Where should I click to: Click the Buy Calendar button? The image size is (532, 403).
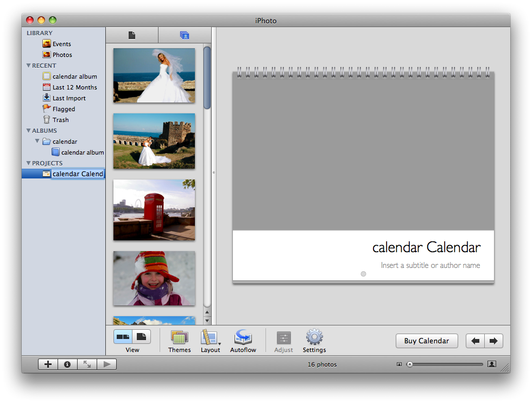tap(427, 341)
